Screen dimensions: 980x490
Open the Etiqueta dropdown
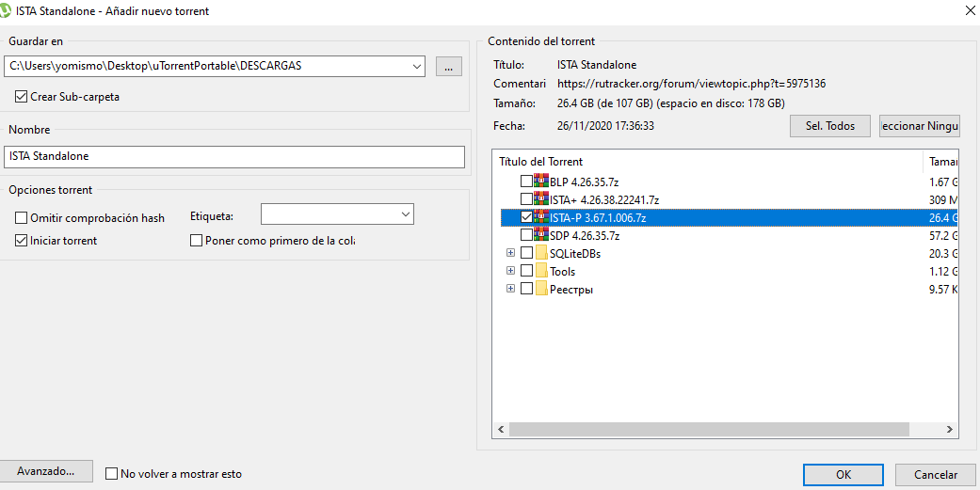tap(405, 214)
